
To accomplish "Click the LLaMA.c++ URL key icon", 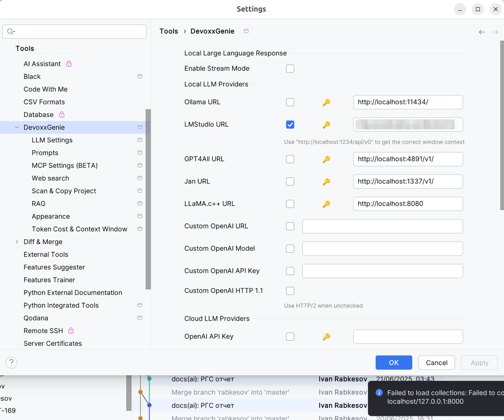I will tap(326, 204).
